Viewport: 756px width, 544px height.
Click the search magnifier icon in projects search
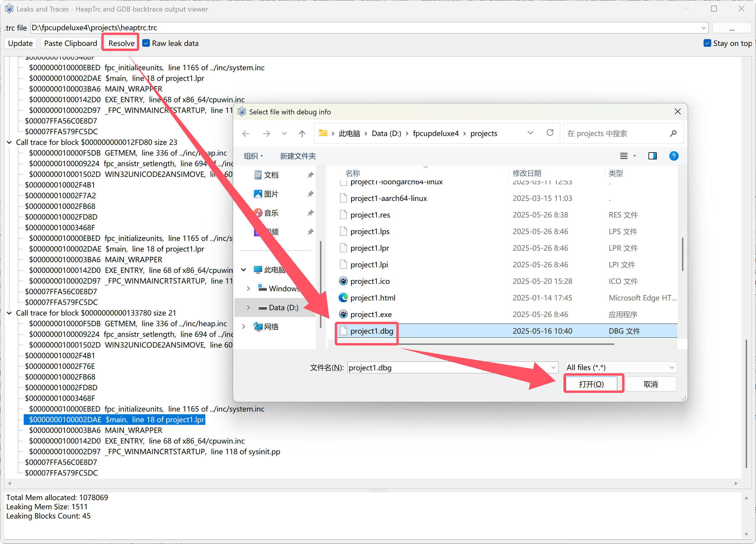pyautogui.click(x=673, y=133)
